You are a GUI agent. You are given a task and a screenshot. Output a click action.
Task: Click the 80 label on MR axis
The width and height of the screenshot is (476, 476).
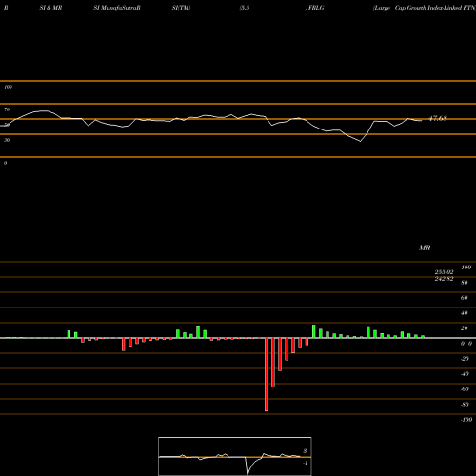[465, 283]
